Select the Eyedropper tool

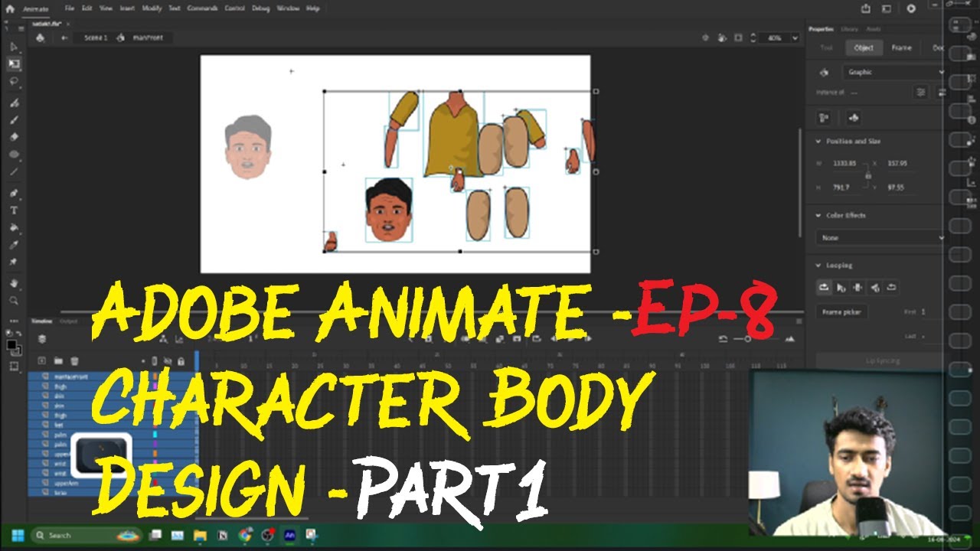[14, 245]
